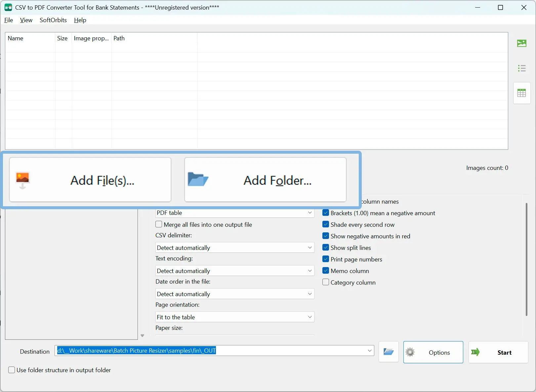The image size is (536, 392).
Task: Sort the file list by Size column
Action: pyautogui.click(x=63, y=38)
